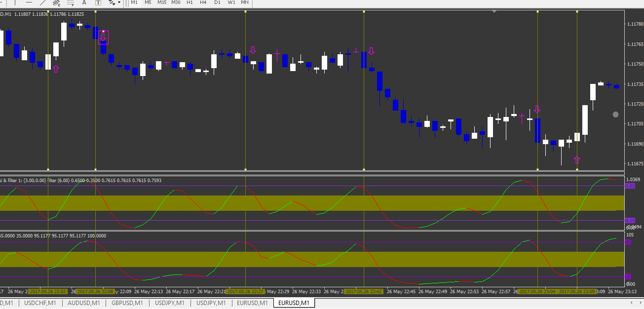Set chart timeframe to MN
The image size is (644, 309).
245,2
